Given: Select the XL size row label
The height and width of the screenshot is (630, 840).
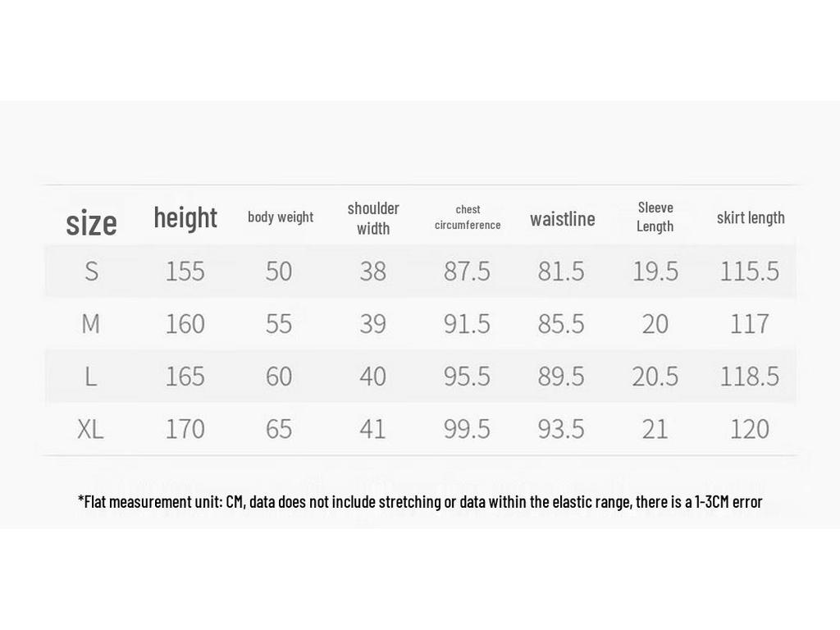Looking at the screenshot, I should point(90,428).
